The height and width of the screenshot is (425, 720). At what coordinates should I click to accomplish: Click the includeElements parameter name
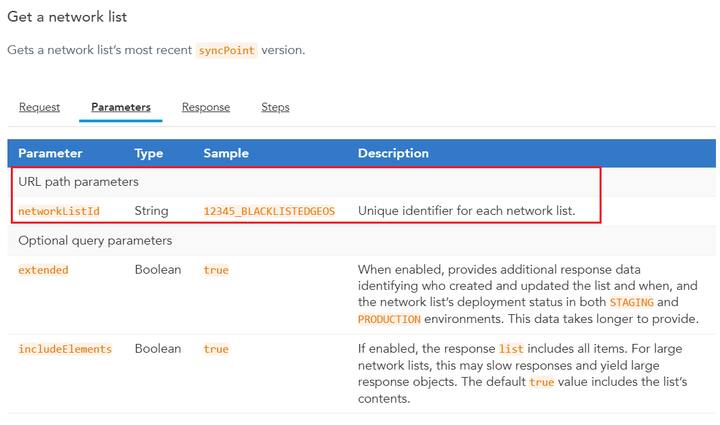pos(65,349)
